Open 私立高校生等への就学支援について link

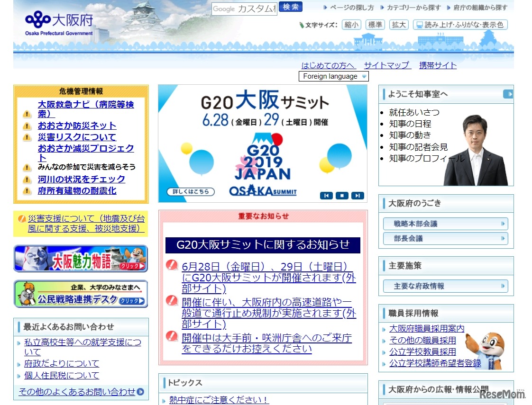(83, 347)
